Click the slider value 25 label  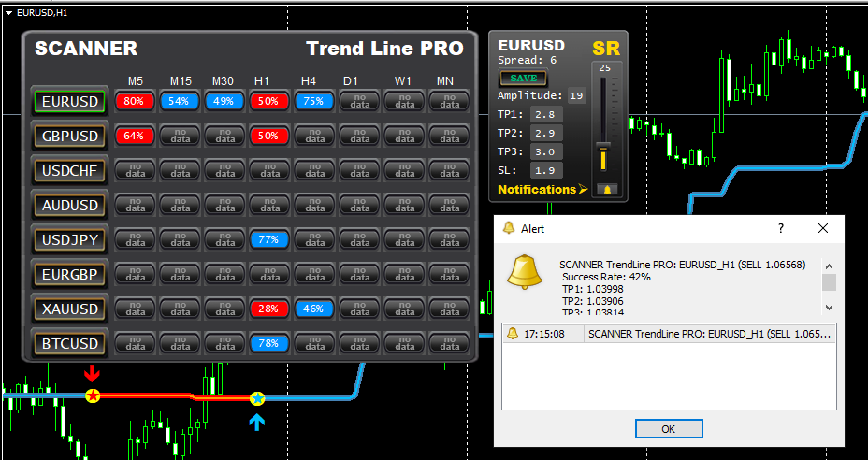pyautogui.click(x=604, y=68)
